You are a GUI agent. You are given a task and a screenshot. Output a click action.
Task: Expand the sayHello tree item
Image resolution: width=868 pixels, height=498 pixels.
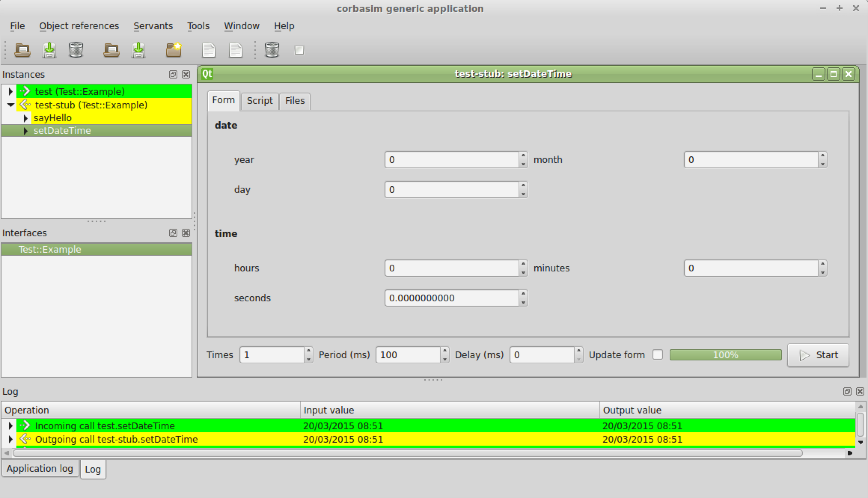pos(25,118)
